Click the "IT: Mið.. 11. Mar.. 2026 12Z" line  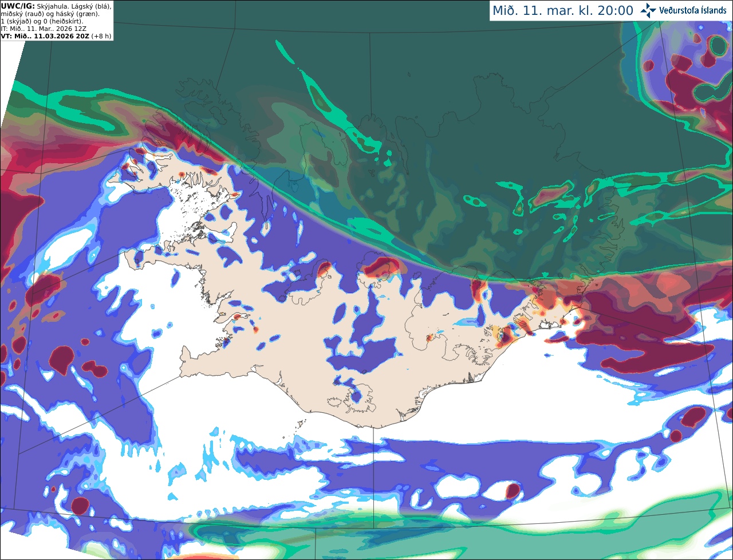click(x=44, y=29)
